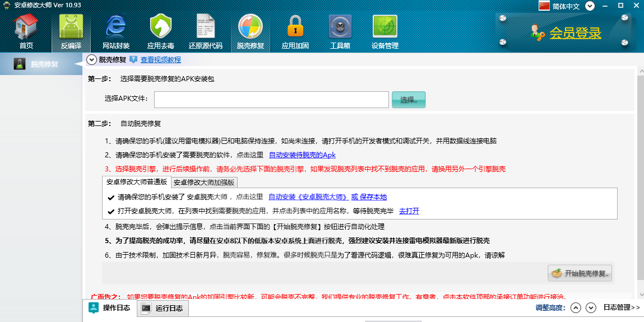644x322 pixels.
Task: Open the 网站封装 website wrapping tool
Action: [116, 32]
